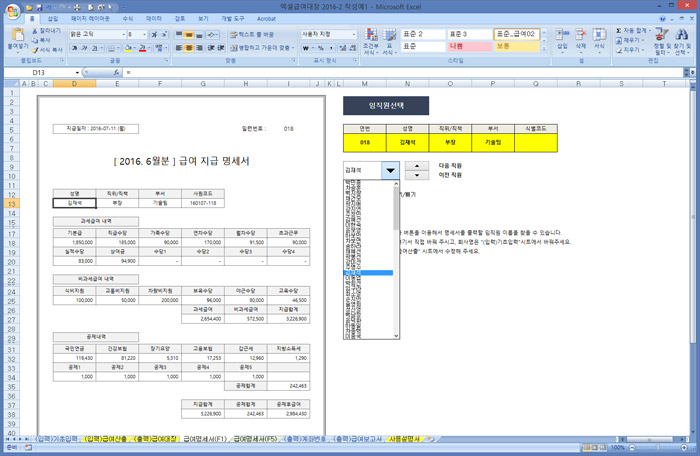Click the borders icon in font group
The width and height of the screenshot is (700, 456).
[112, 48]
